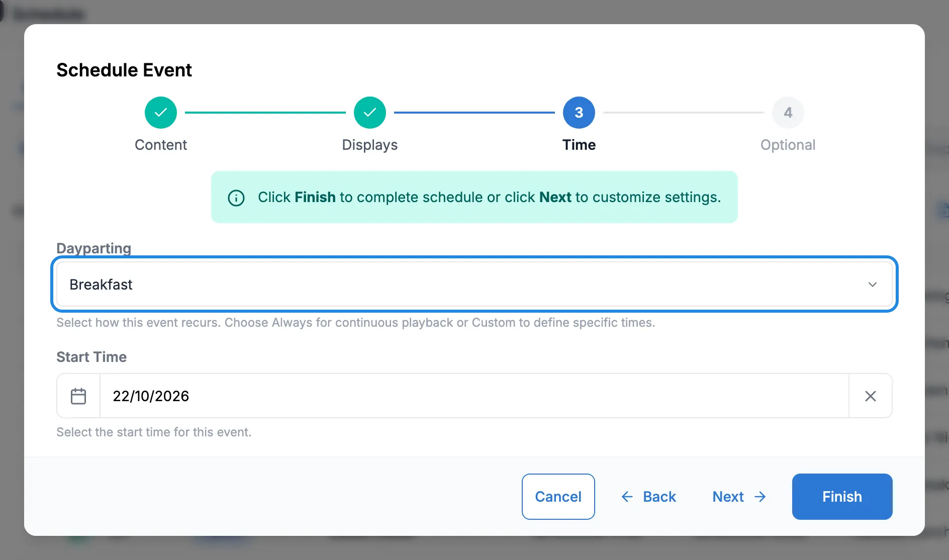Click the right arrow icon beside Next
949x560 pixels.
[761, 497]
